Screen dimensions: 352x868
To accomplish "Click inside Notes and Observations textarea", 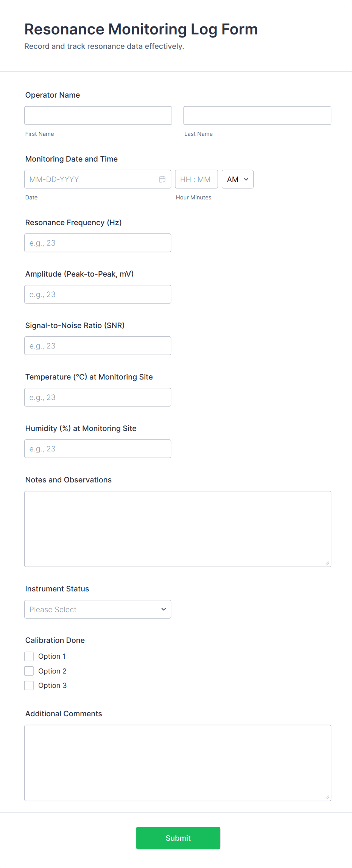I will pyautogui.click(x=178, y=529).
